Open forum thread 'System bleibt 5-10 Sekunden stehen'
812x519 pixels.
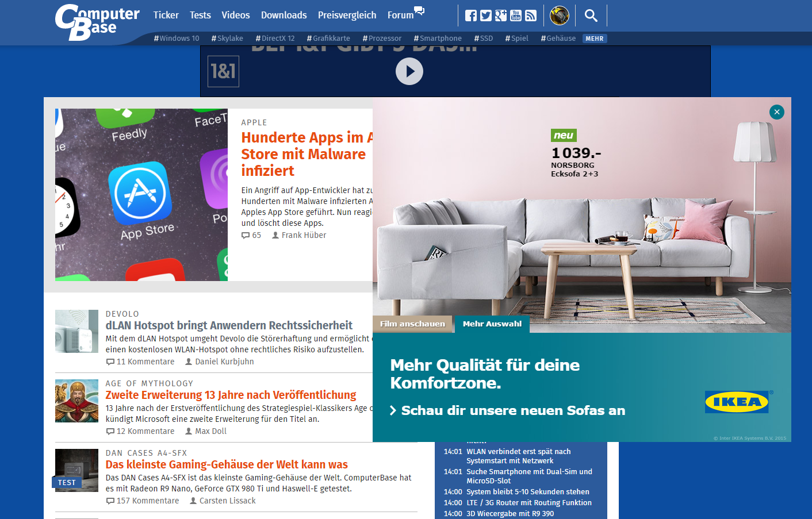(x=528, y=492)
